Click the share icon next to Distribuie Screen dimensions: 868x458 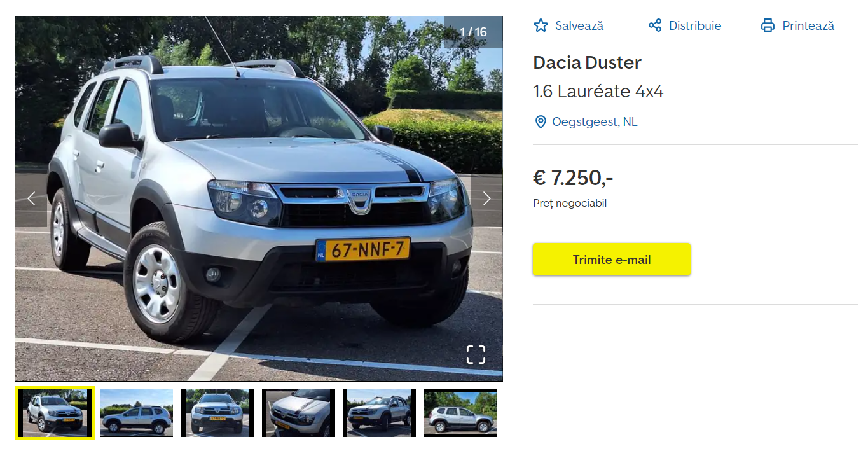pos(655,25)
